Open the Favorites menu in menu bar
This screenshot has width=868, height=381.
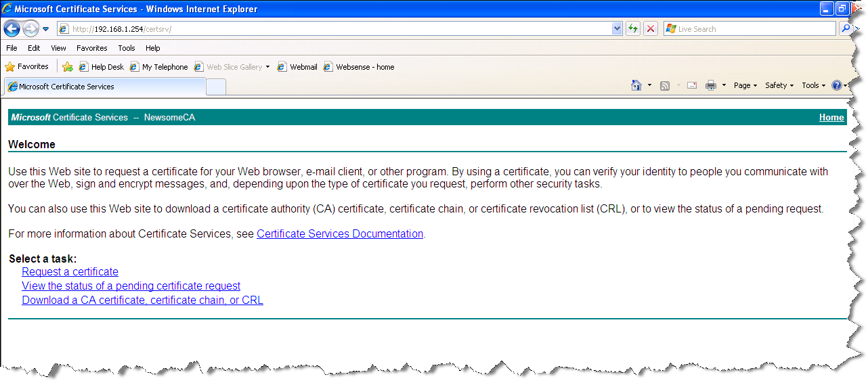(x=91, y=48)
